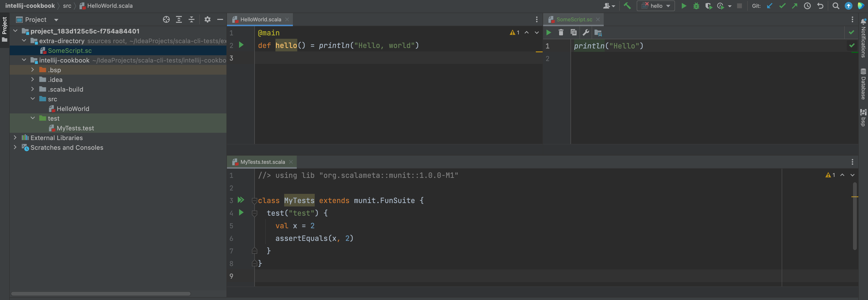This screenshot has height=300, width=868.
Task: Run the "test" case gutter icon
Action: pyautogui.click(x=241, y=213)
